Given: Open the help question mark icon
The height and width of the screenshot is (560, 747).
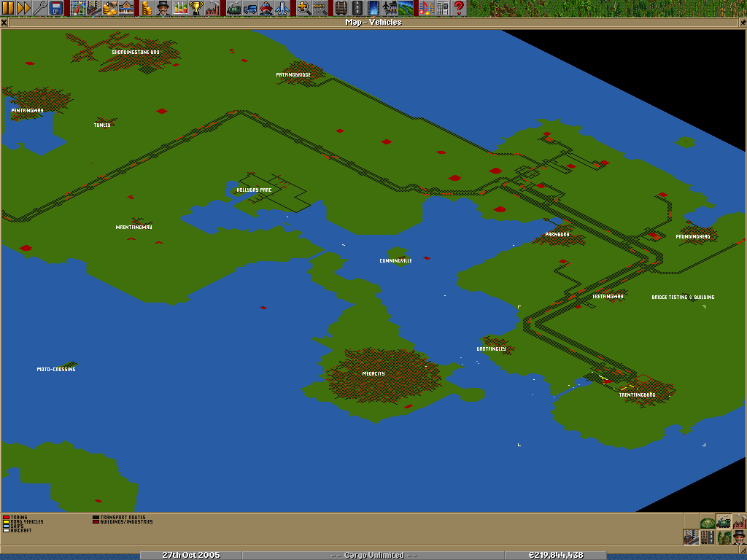Looking at the screenshot, I should pyautogui.click(x=459, y=8).
